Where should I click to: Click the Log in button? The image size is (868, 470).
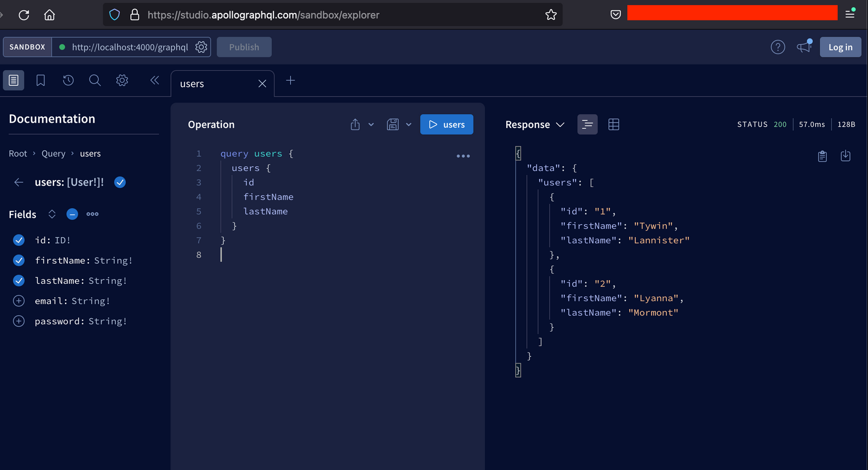pyautogui.click(x=840, y=47)
